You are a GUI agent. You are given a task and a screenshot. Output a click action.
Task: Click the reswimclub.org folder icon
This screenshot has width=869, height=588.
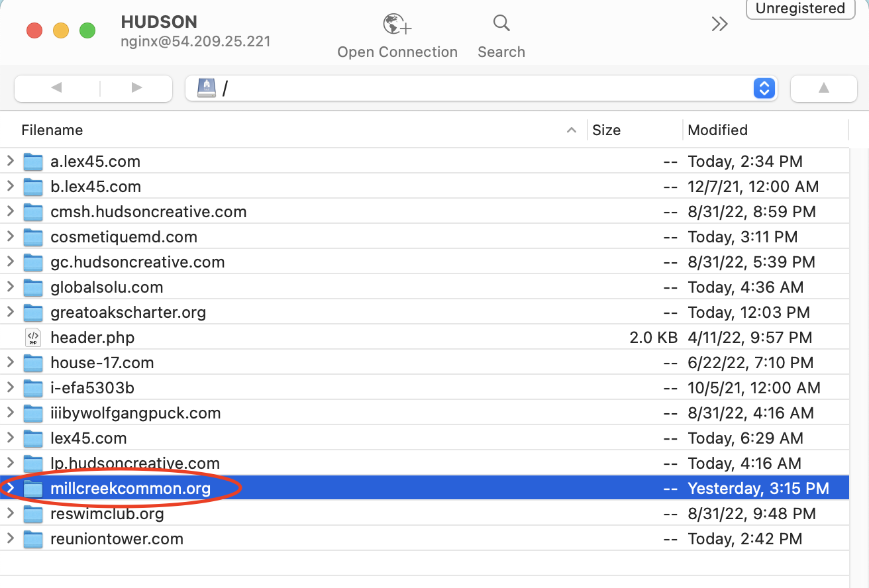tap(33, 514)
